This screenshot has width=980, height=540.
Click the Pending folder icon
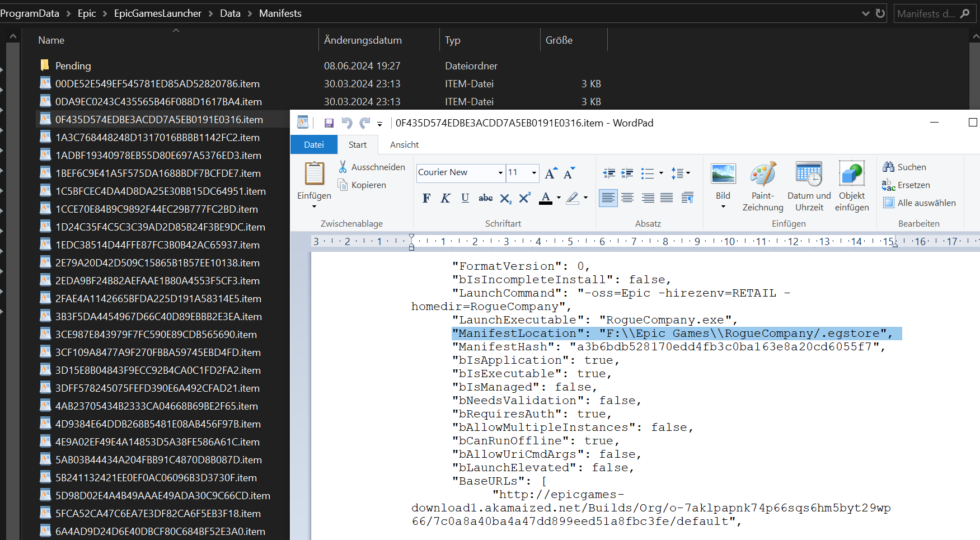(x=45, y=65)
